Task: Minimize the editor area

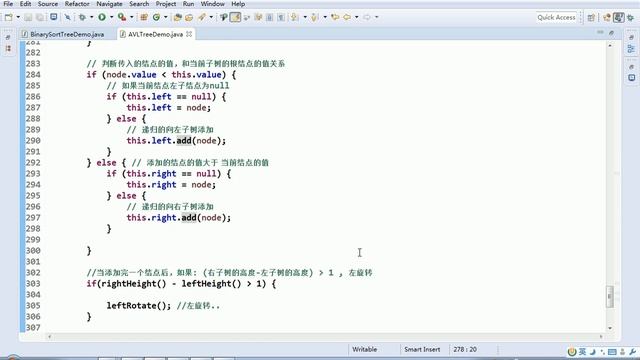Action: (x=600, y=32)
